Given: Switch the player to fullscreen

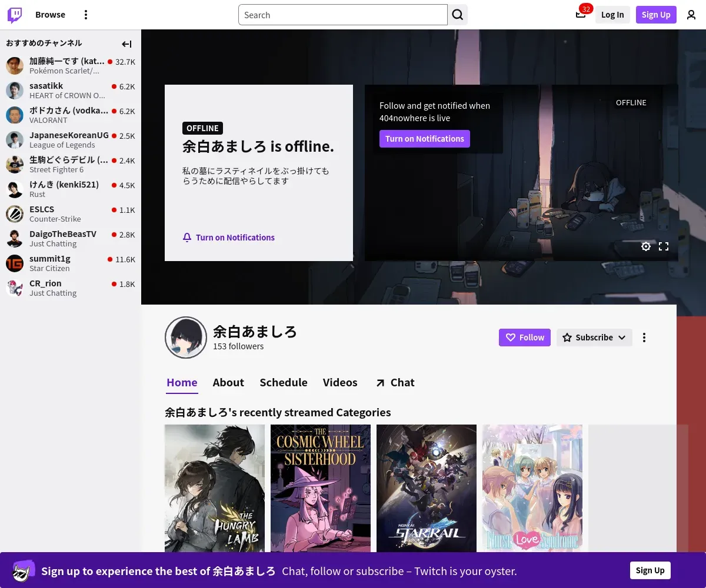Looking at the screenshot, I should click(664, 246).
